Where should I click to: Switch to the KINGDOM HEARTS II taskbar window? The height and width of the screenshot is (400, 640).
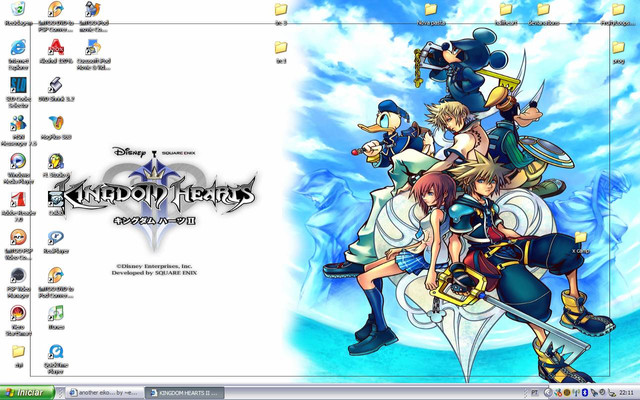[x=185, y=393]
